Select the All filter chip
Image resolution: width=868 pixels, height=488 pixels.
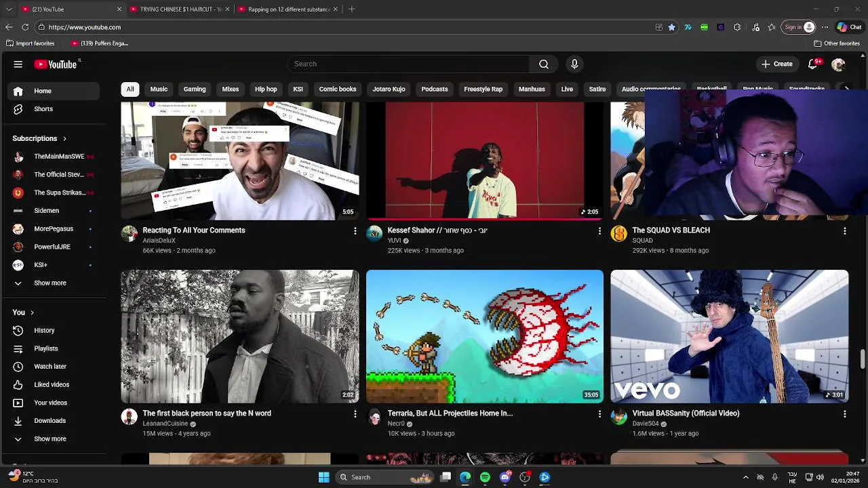[x=130, y=89]
